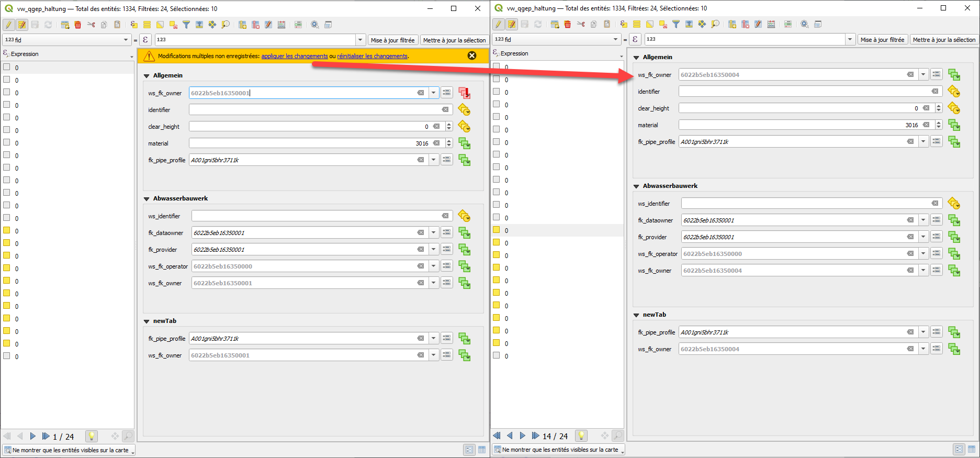Collapse Abwasserbauwerk group in left window
The height and width of the screenshot is (458, 980).
(x=147, y=199)
